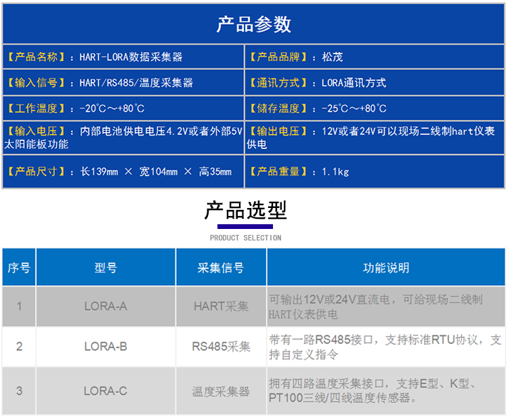The width and height of the screenshot is (508, 420).
Task: Click the 产品重量 1.1kg cell
Action: coord(375,171)
